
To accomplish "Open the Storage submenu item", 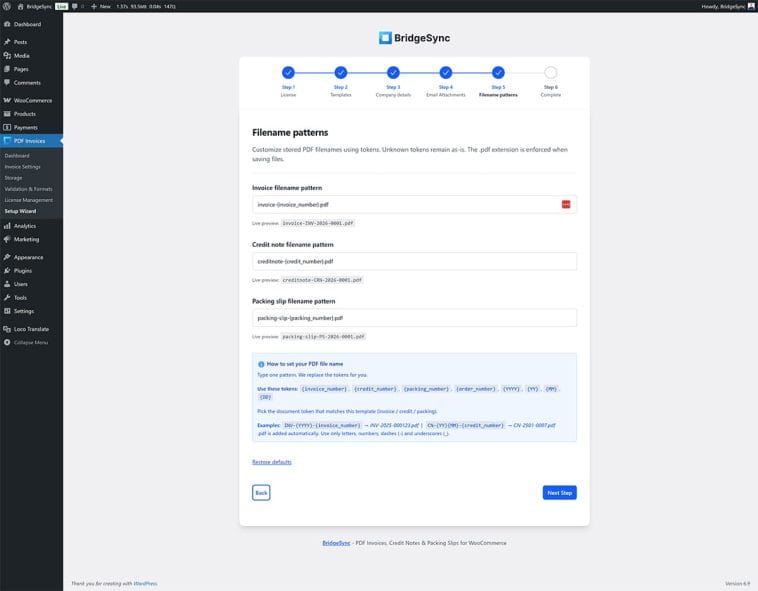I will pos(13,178).
